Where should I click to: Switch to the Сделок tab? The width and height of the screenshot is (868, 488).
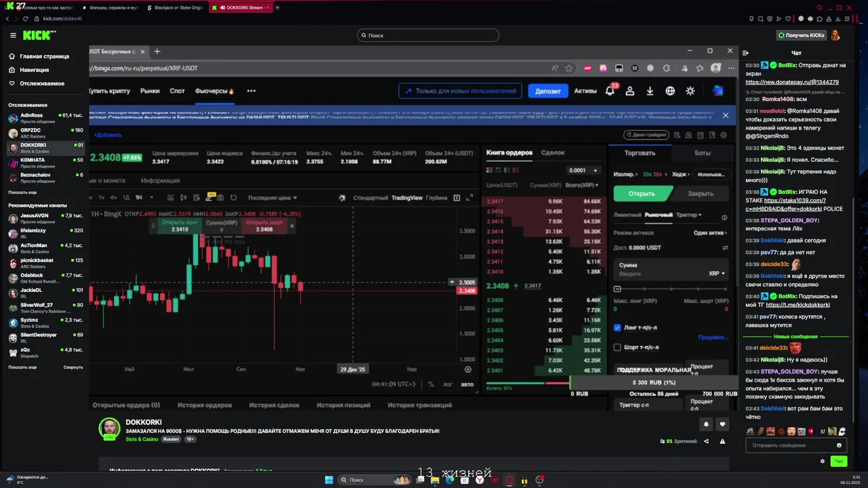(553, 152)
